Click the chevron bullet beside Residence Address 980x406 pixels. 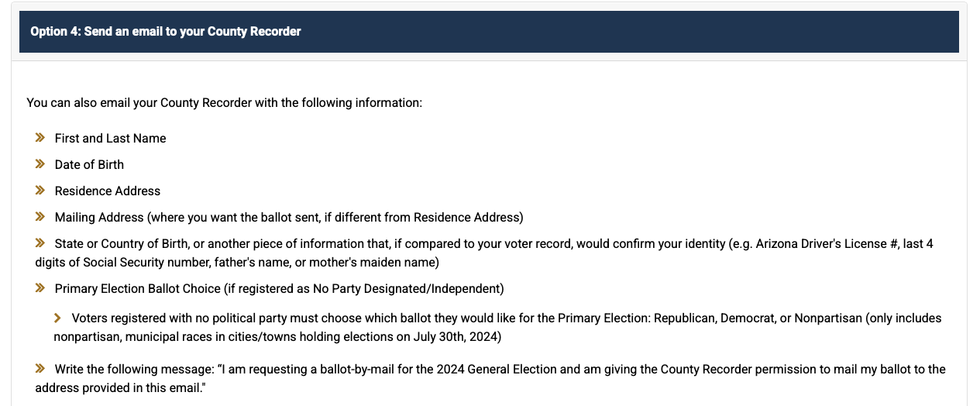coord(40,191)
